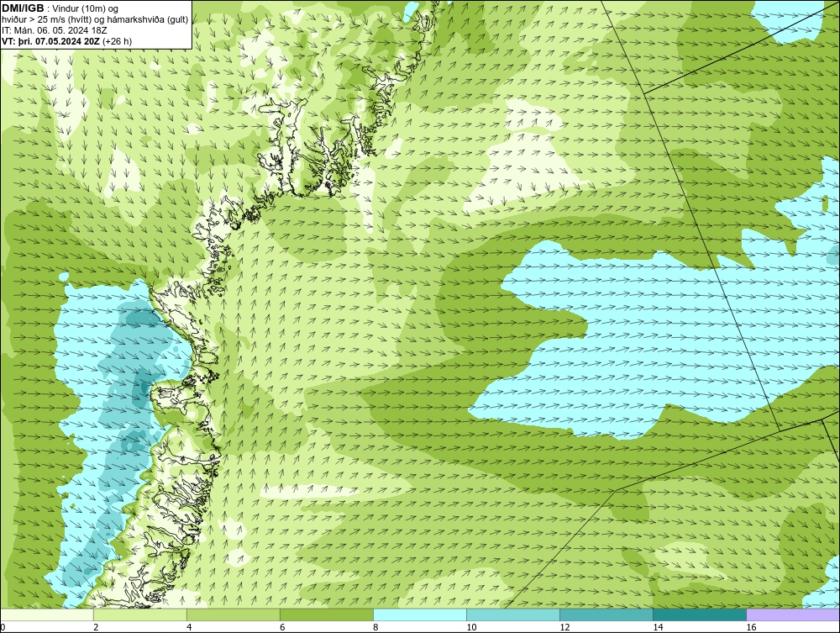Image resolution: width=840 pixels, height=633 pixels.
Task: Click the 'Vindur (10m) og' label
Action: click(85, 9)
